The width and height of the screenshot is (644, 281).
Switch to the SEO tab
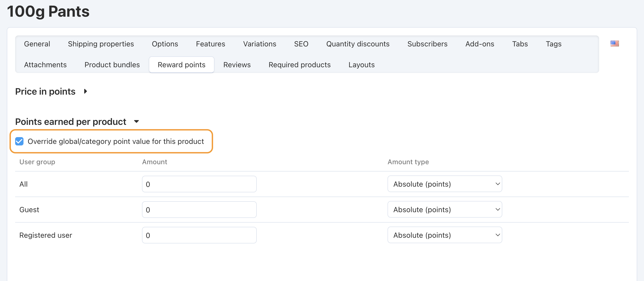click(301, 44)
